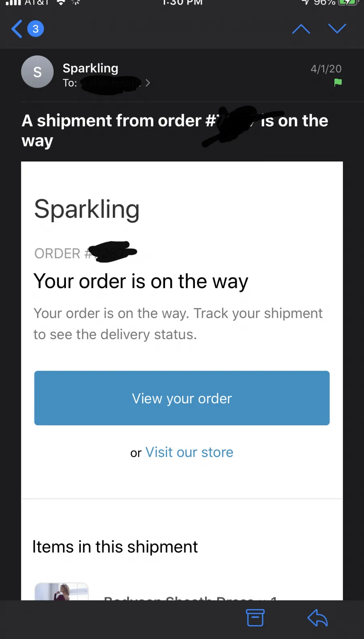Tap the battery indicator in status bar
Image resolution: width=364 pixels, height=639 pixels.
tap(348, 2)
